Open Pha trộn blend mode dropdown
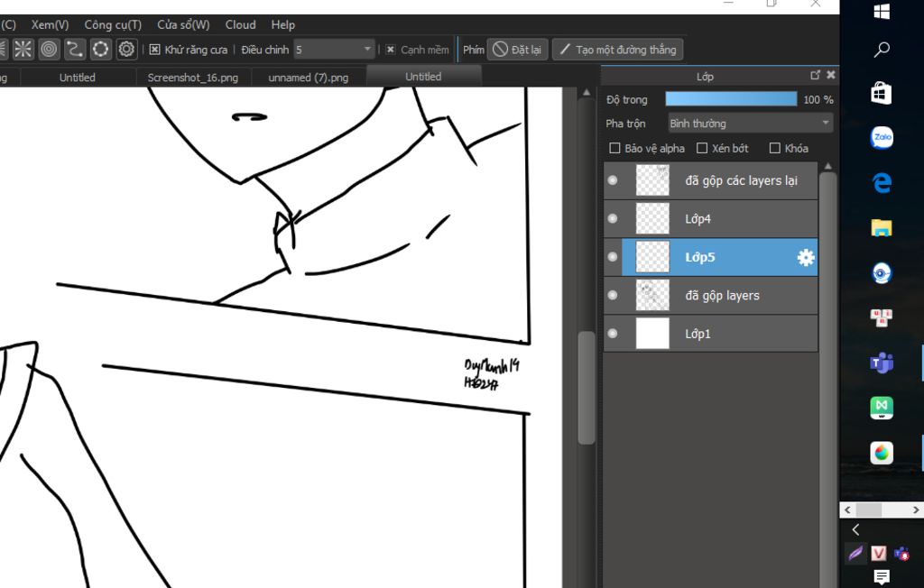Viewport: 924px width, 588px height. (x=750, y=124)
